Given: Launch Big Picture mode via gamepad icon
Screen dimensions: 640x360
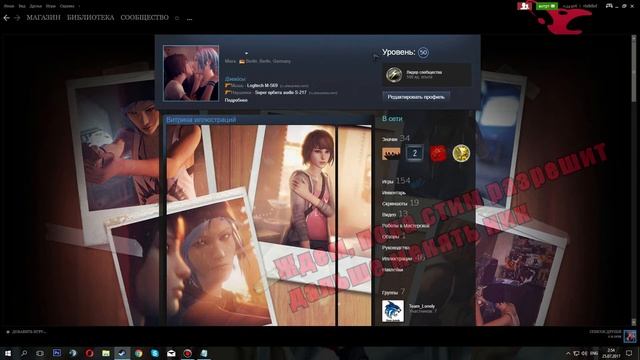Looking at the screenshot, I should 609,6.
